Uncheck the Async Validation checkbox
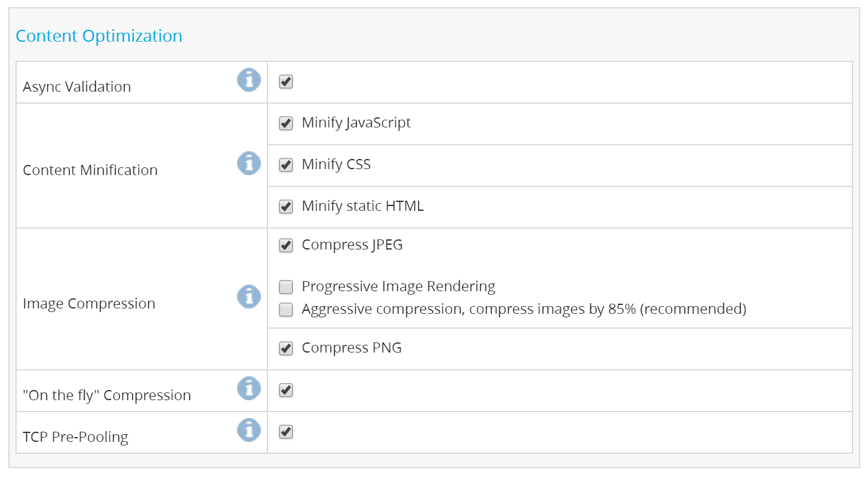 (x=286, y=82)
